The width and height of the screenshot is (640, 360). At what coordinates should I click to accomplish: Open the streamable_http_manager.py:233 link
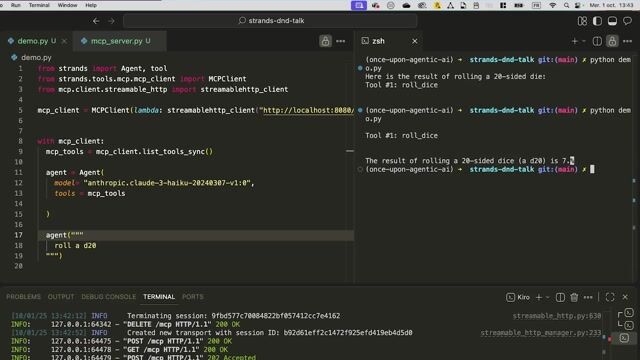(540, 333)
